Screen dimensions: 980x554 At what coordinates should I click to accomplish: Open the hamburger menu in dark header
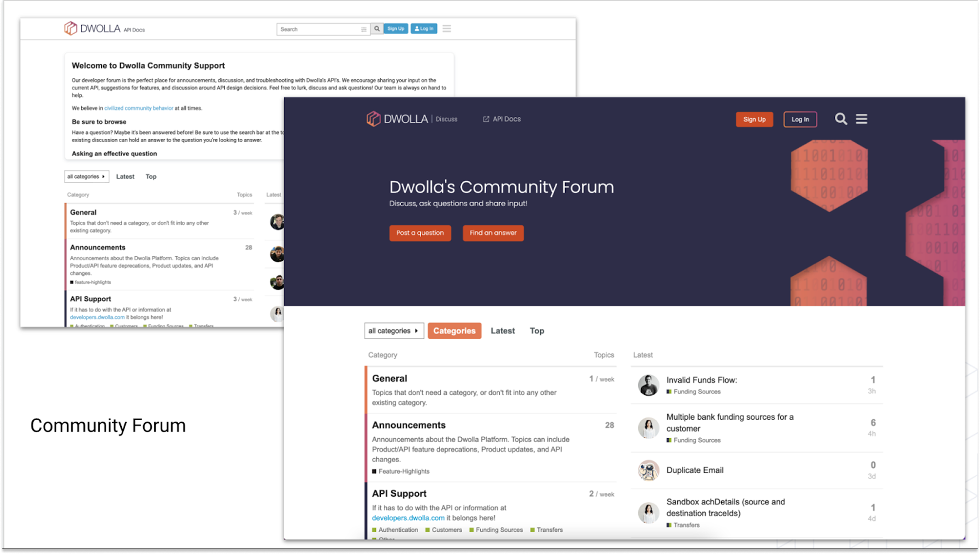tap(861, 119)
